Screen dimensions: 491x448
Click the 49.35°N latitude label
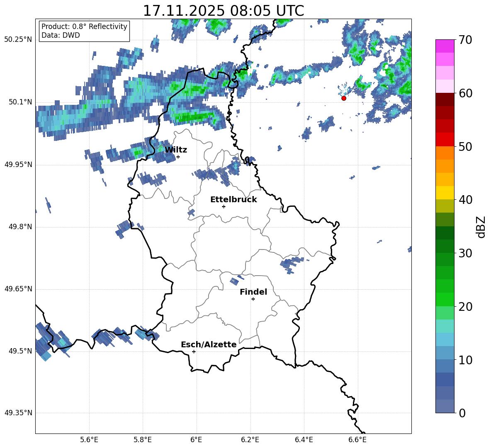click(x=18, y=413)
